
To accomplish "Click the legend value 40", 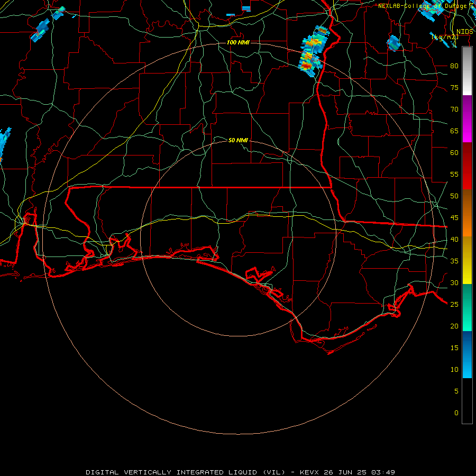I will [x=454, y=239].
